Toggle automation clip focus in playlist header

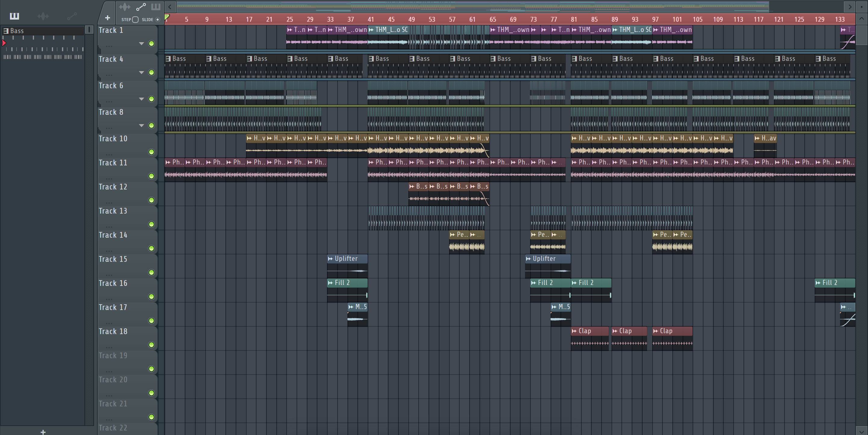pyautogui.click(x=141, y=7)
